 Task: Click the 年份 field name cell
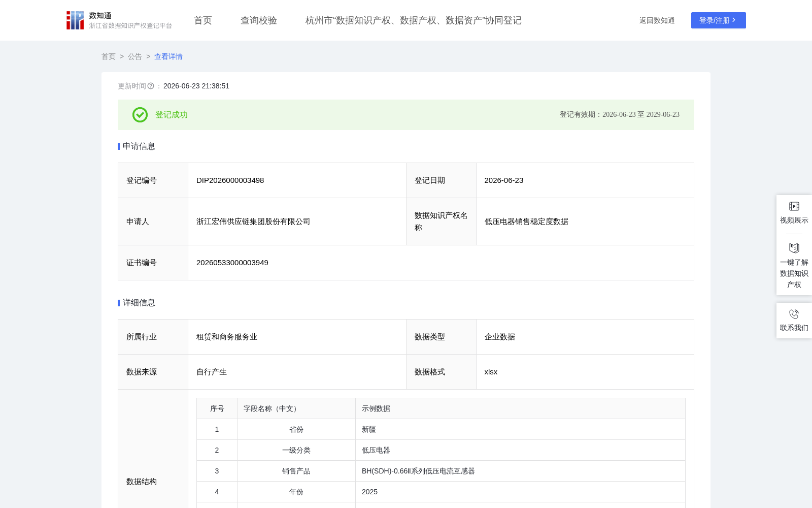click(x=296, y=492)
